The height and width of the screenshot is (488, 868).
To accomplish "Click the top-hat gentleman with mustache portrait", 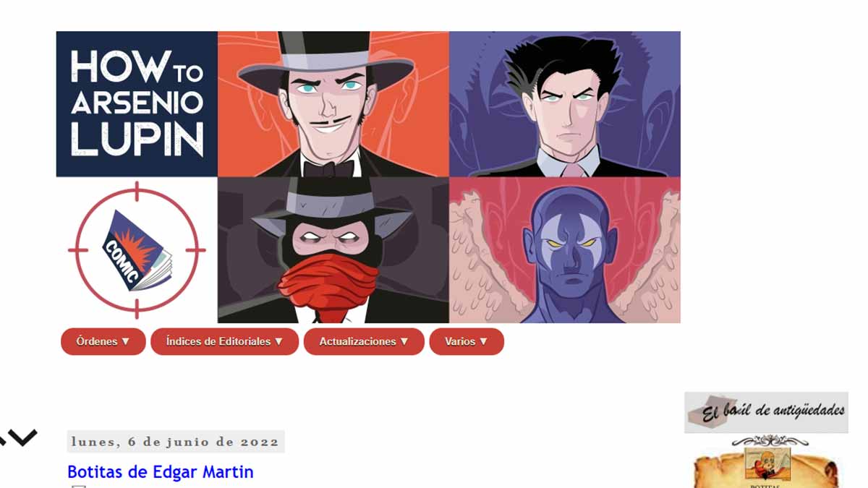I will pos(333,104).
